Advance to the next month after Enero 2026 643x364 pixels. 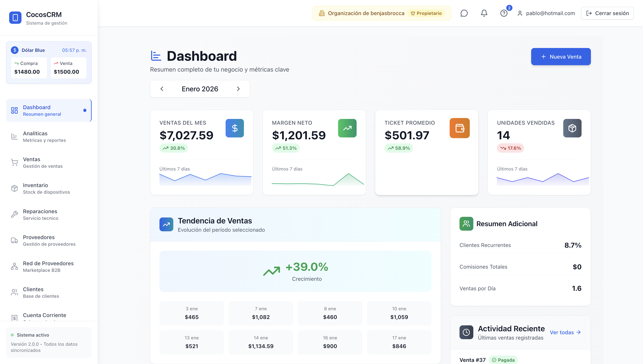[x=238, y=89]
